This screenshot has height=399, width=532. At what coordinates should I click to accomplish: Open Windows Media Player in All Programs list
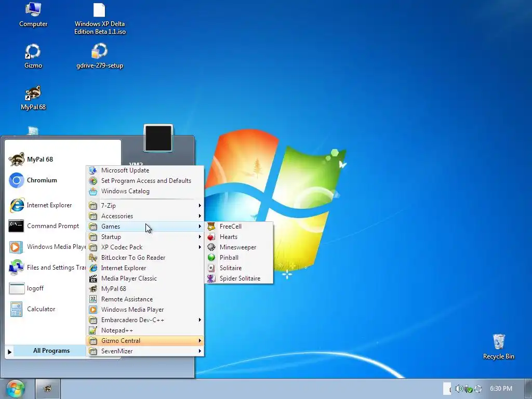[x=145, y=310]
